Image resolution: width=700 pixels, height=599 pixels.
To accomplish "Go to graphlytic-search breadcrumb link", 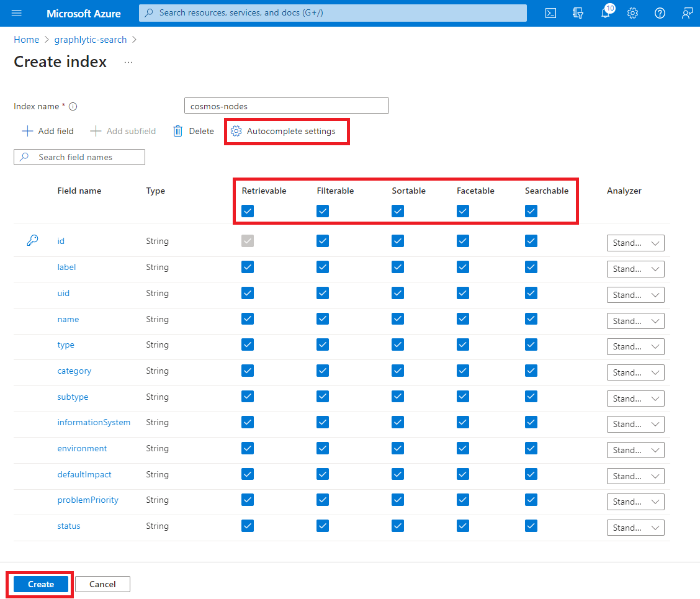I will (91, 40).
